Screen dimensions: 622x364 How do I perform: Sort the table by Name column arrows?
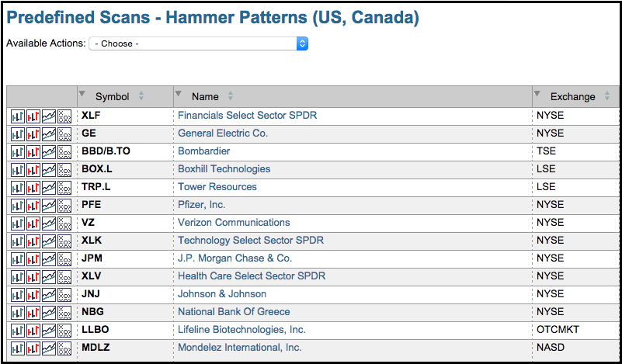point(230,97)
